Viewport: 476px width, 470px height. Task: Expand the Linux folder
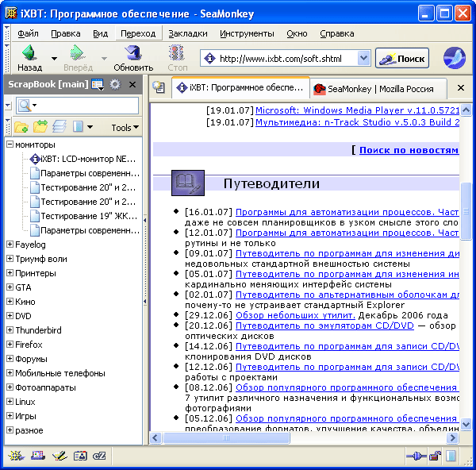(10, 402)
